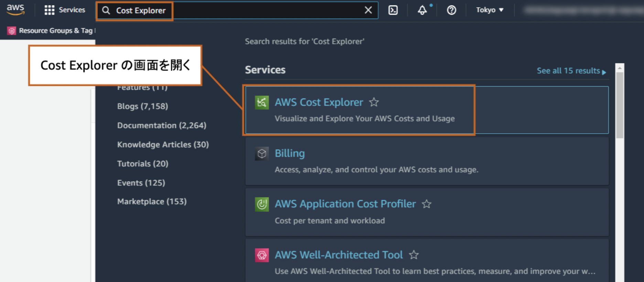Toggle the AWS Well-Architected Tool star
Viewport: 644px width, 282px height.
[414, 255]
